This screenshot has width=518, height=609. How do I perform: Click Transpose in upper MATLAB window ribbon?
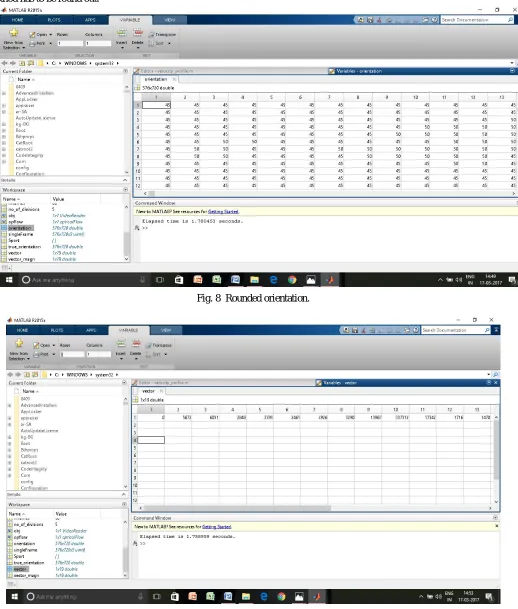coord(162,35)
